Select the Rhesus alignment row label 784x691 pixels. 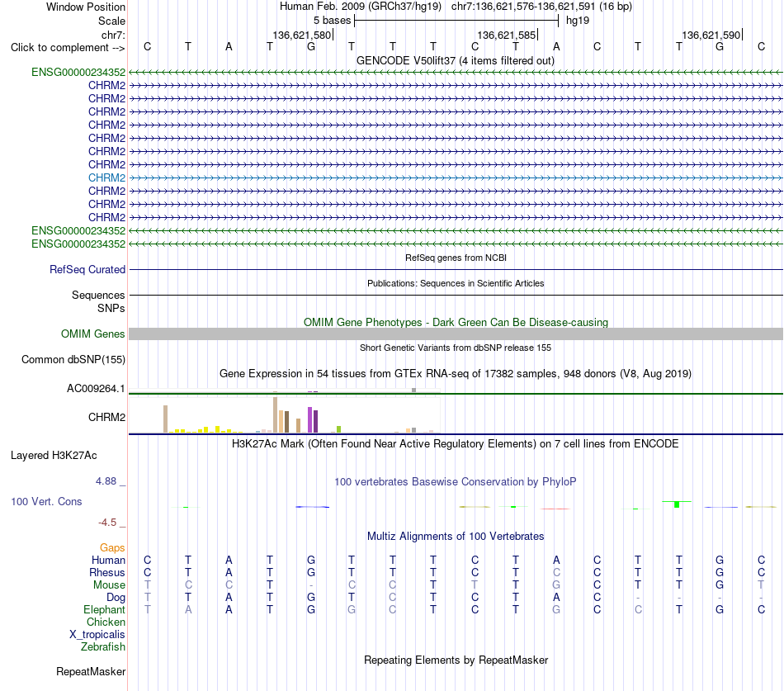tap(107, 572)
